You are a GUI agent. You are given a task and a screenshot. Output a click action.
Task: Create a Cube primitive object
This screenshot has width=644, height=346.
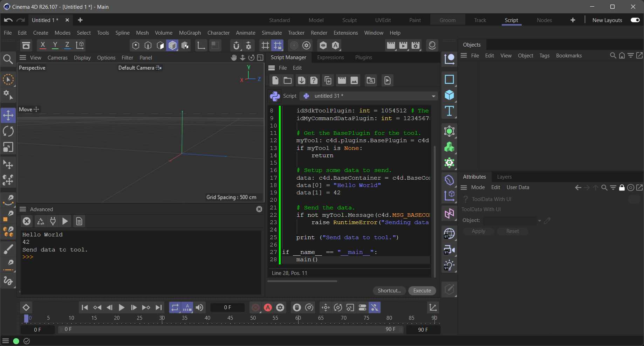tap(449, 95)
